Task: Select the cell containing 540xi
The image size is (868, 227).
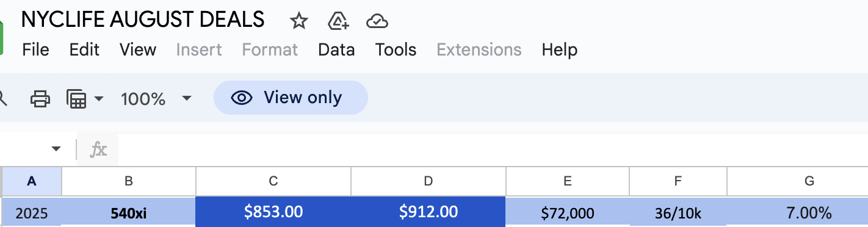Action: (128, 213)
